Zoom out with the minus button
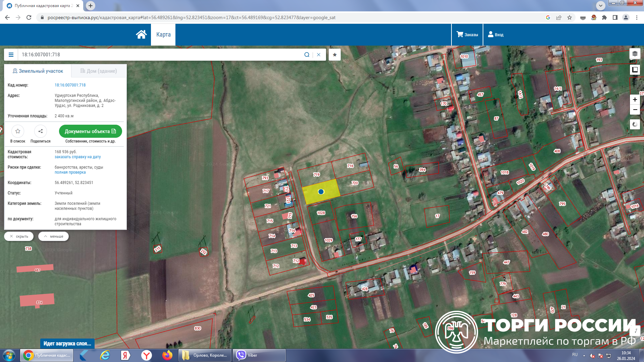Screen dimensions: 644x362 [x=635, y=110]
